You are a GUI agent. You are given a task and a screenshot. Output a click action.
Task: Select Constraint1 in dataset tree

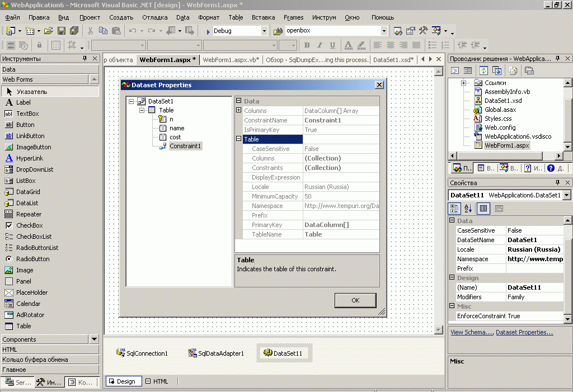click(185, 146)
